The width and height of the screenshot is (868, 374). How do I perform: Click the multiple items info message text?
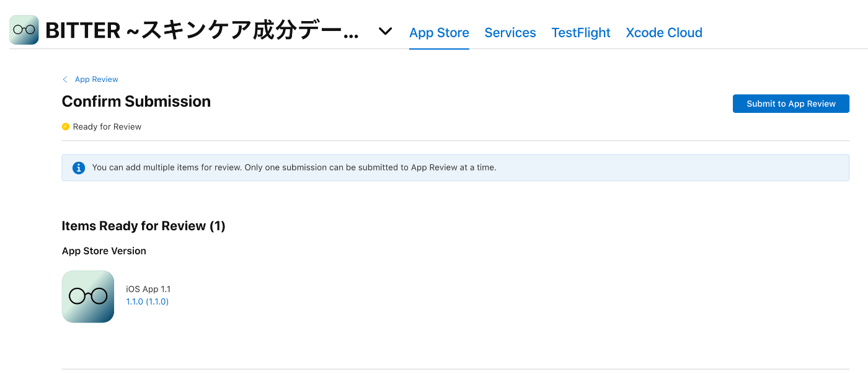(x=294, y=167)
